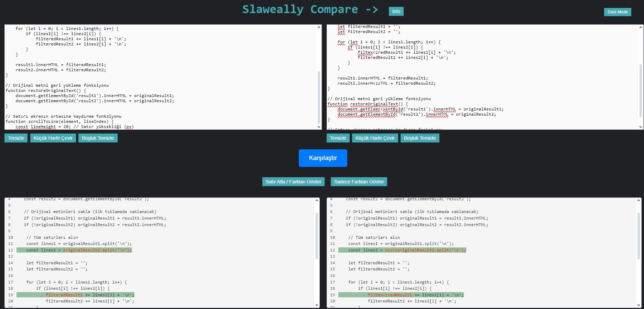Screen dimensions: 644x309
Task: Click down arrow of right input scrollbar
Action: [x=641, y=127]
